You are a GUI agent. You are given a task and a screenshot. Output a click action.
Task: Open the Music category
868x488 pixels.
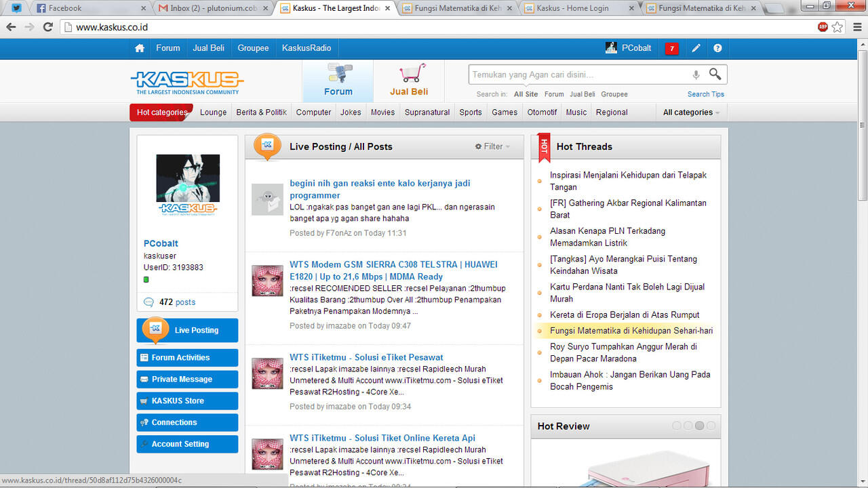pyautogui.click(x=576, y=113)
